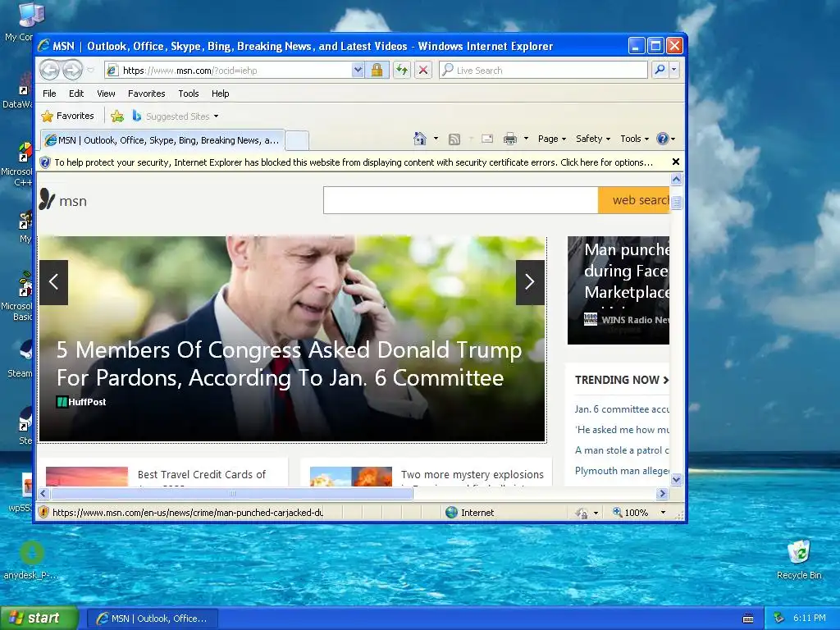Open the recent pages dropdown arrow

(90, 71)
